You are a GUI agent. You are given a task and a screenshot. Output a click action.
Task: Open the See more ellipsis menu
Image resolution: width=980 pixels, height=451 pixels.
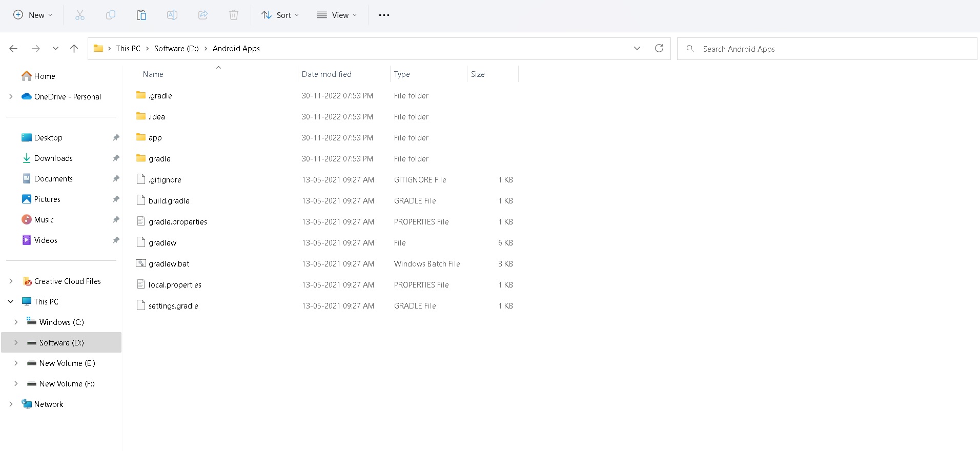[x=384, y=15]
